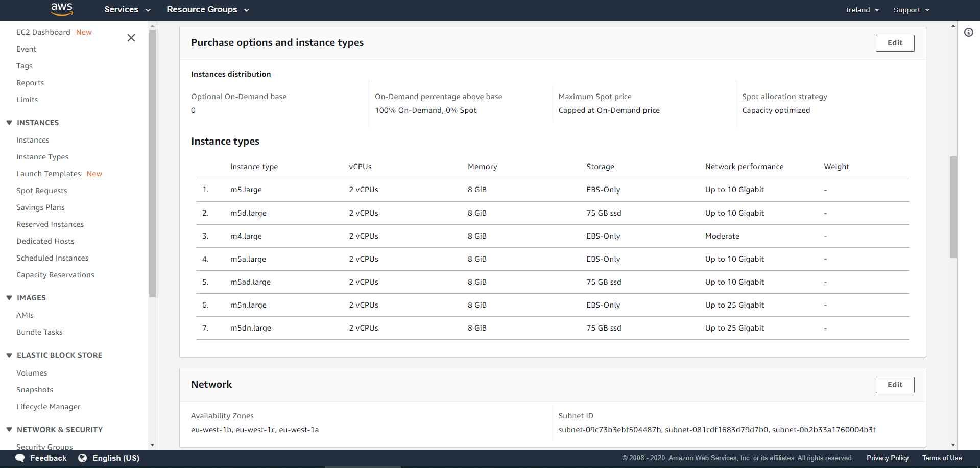Edit purchase options and instance types

[x=895, y=43]
